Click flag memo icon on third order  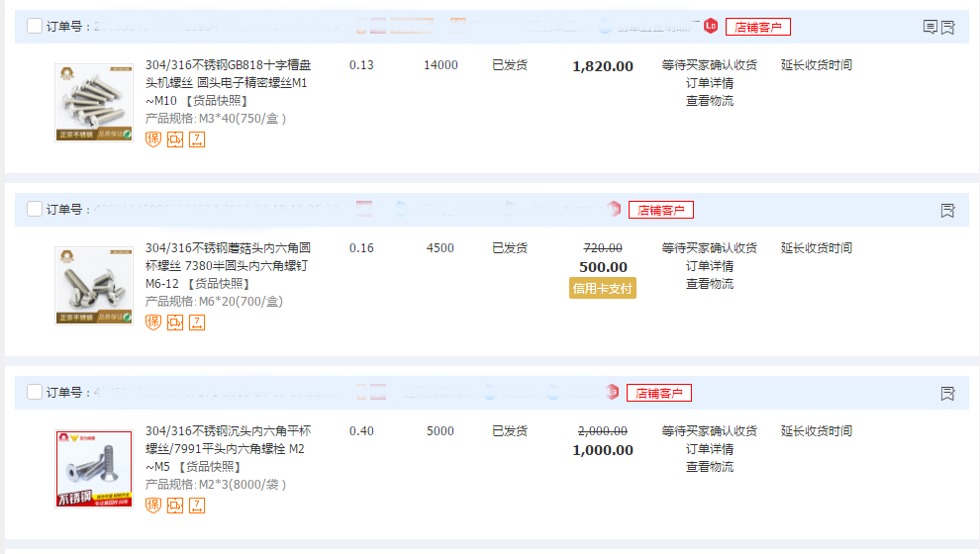(947, 394)
